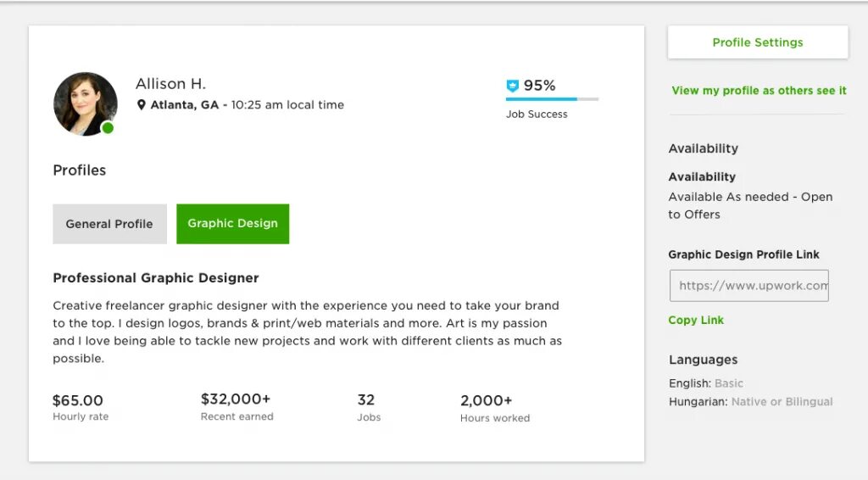Click the 32 Jobs stat

[366, 399]
